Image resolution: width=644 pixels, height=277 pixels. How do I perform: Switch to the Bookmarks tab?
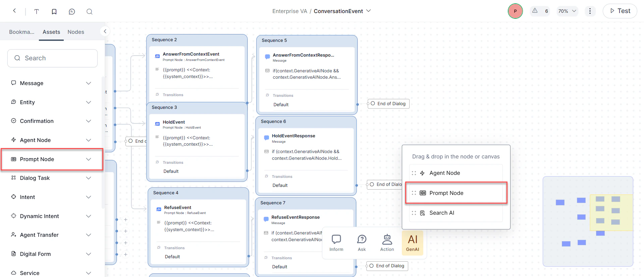click(x=21, y=32)
